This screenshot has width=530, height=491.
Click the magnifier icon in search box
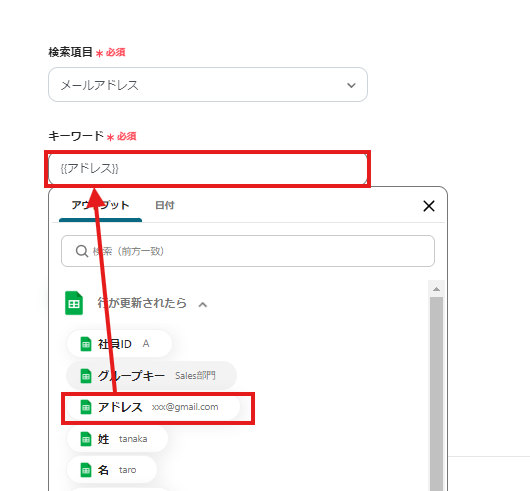point(82,251)
